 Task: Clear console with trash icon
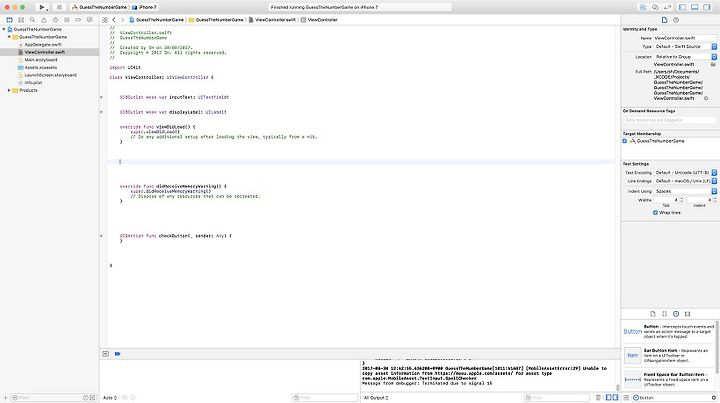tap(598, 397)
